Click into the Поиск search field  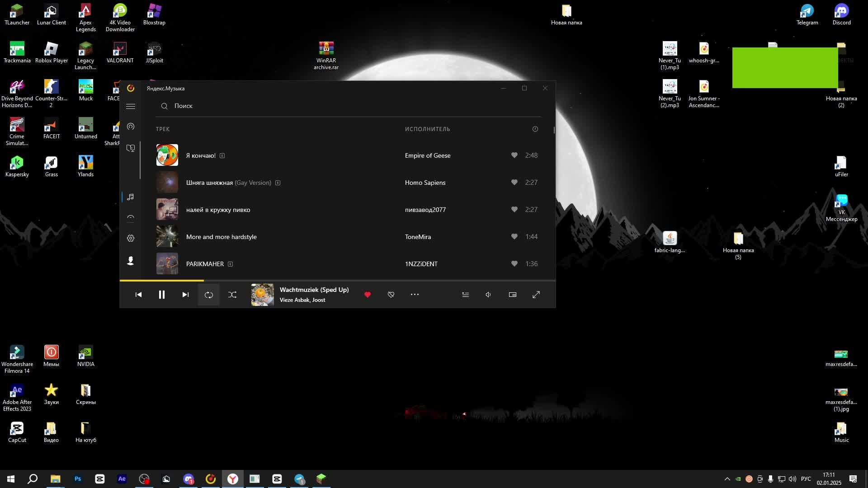(x=348, y=106)
